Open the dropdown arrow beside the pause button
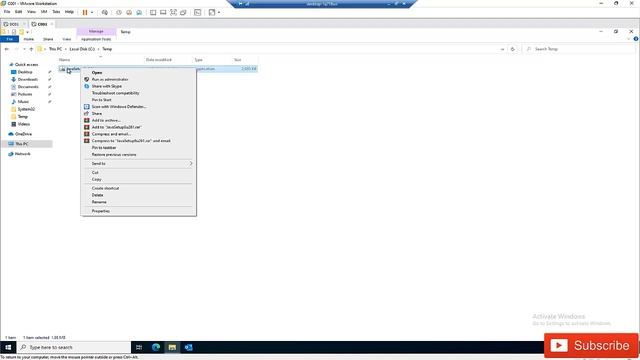 (92, 12)
